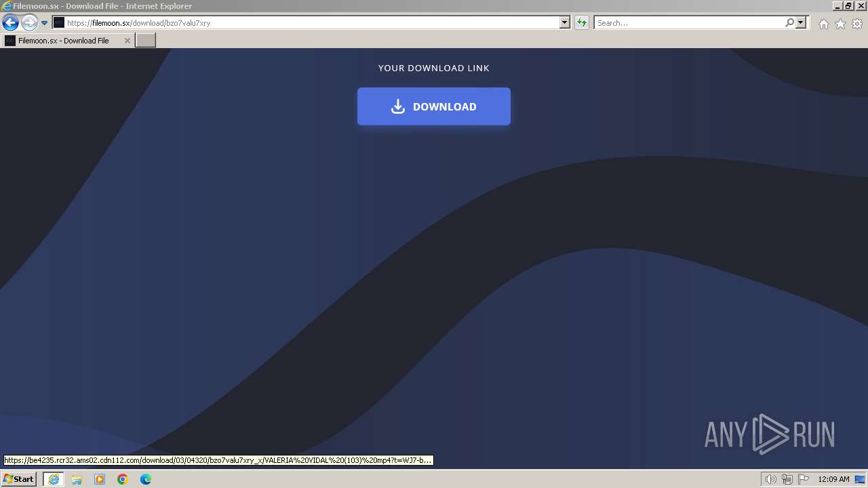Viewport: 868px width, 488px height.
Task: Click the volume speaker tray icon
Action: [x=770, y=479]
